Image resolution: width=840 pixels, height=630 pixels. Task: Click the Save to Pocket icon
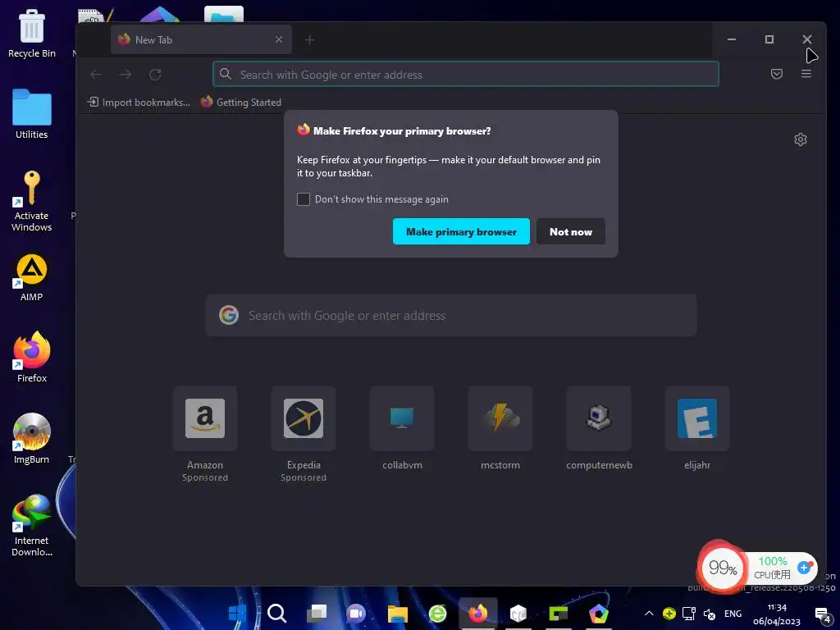tap(776, 74)
